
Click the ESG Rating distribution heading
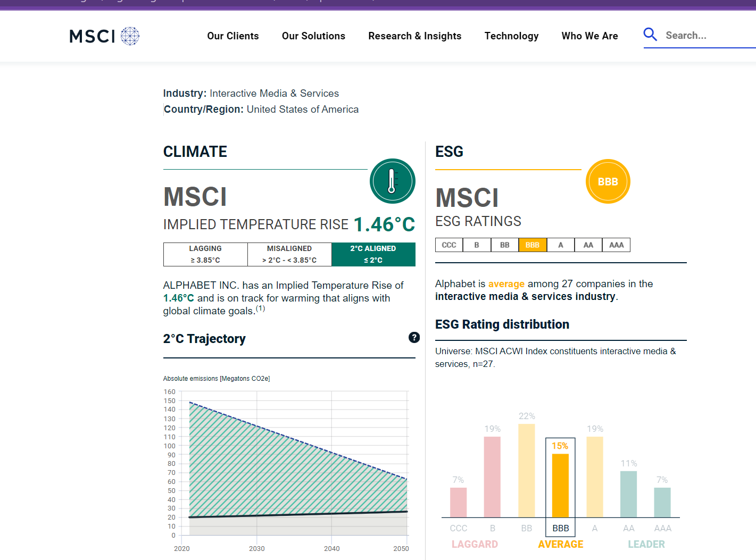click(x=502, y=324)
